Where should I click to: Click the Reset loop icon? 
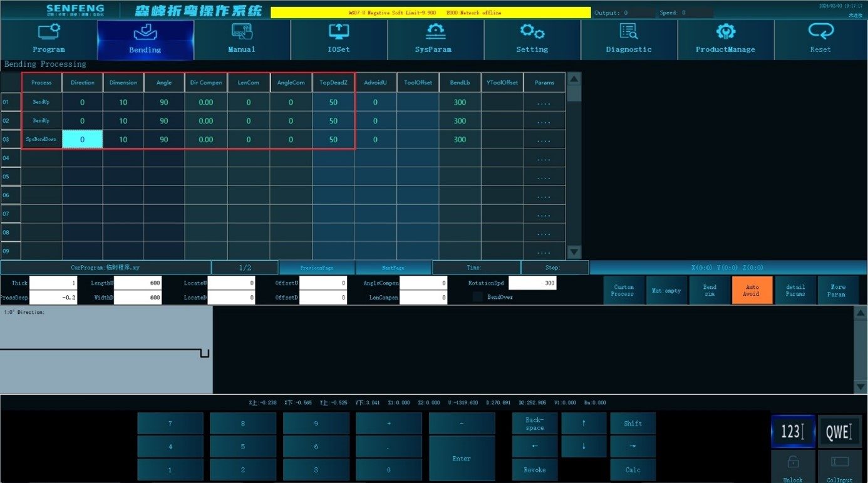coord(820,31)
